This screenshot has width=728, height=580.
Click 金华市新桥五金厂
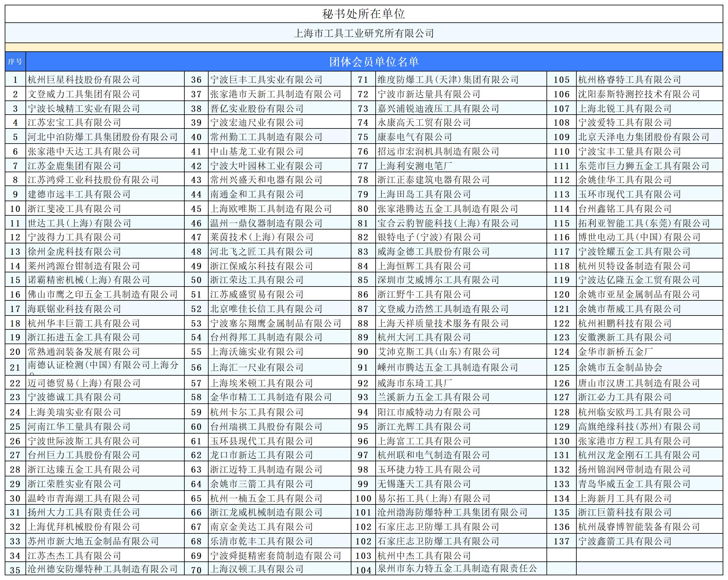616,351
